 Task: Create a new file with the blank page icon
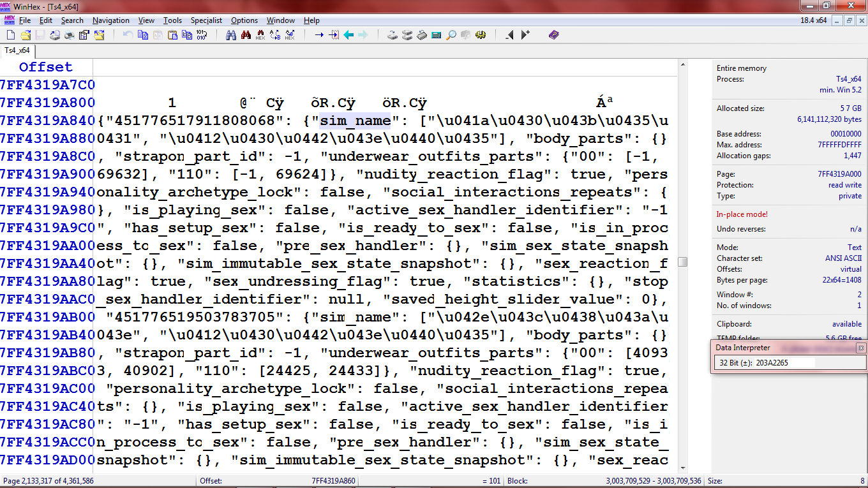pos(10,35)
